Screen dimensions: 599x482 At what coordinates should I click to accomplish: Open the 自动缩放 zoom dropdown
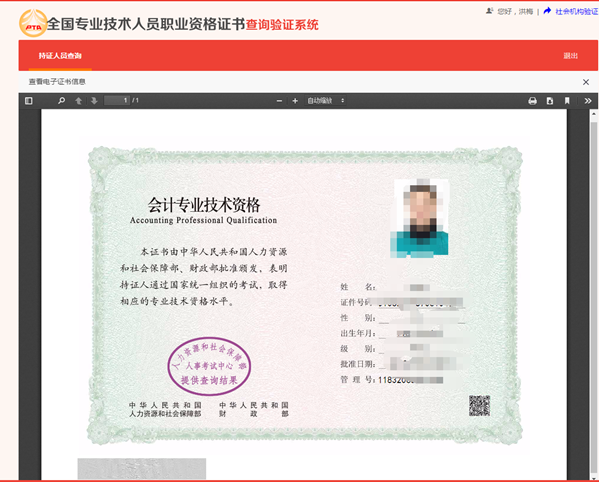tap(325, 101)
